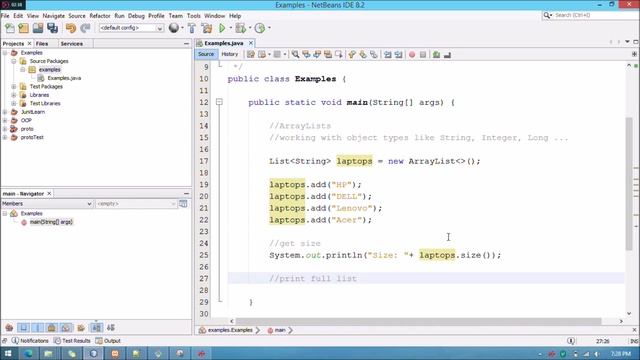Click the Build Project hammer icon

(192, 28)
